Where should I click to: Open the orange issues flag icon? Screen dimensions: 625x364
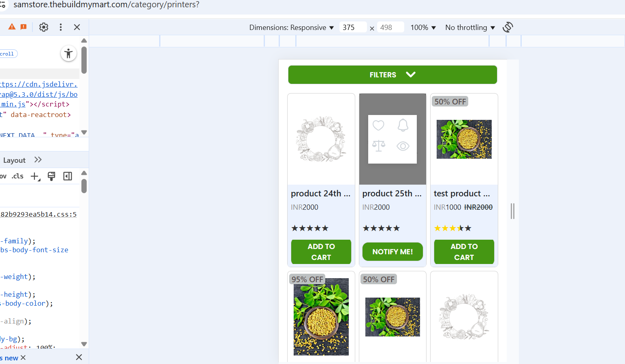click(x=23, y=27)
